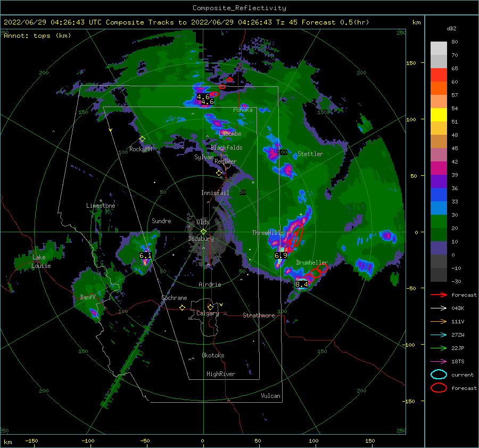Select the Drumheller city label
The height and width of the screenshot is (448, 479).
(312, 263)
